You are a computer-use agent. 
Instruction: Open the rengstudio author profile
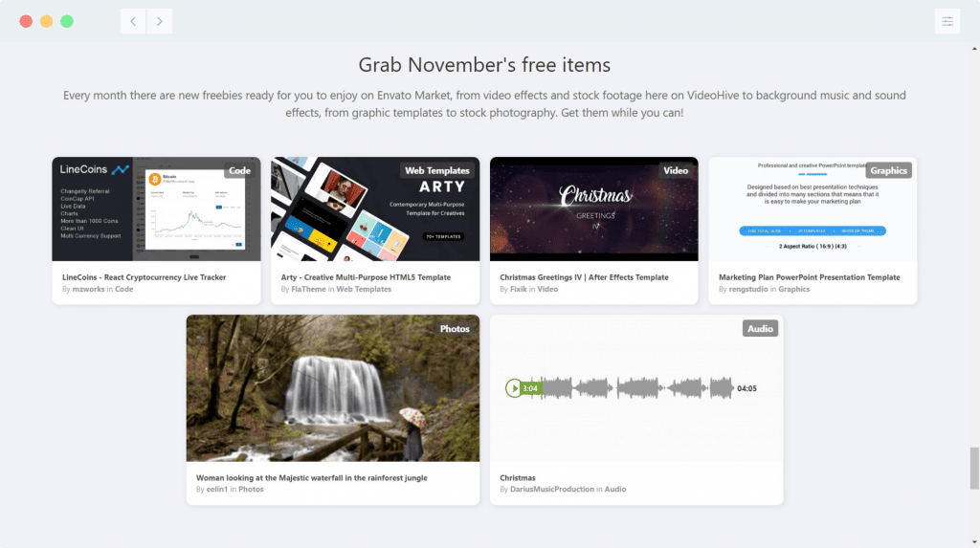(x=747, y=290)
